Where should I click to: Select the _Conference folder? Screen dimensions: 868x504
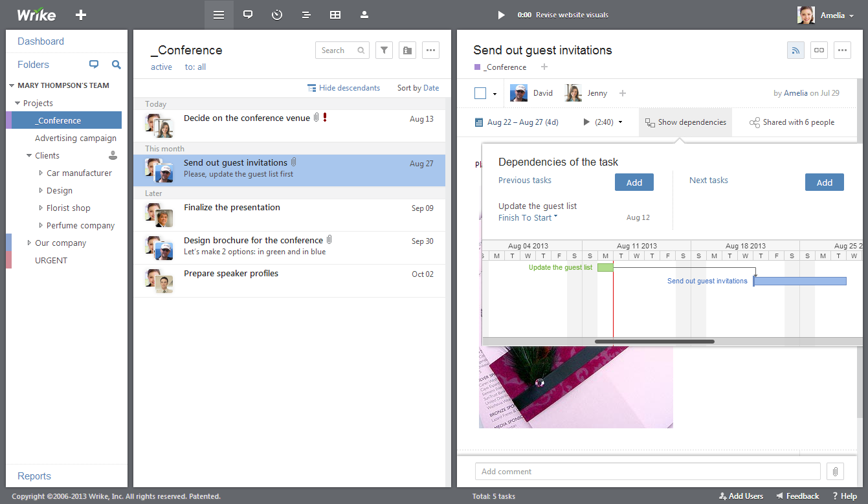[x=63, y=120]
